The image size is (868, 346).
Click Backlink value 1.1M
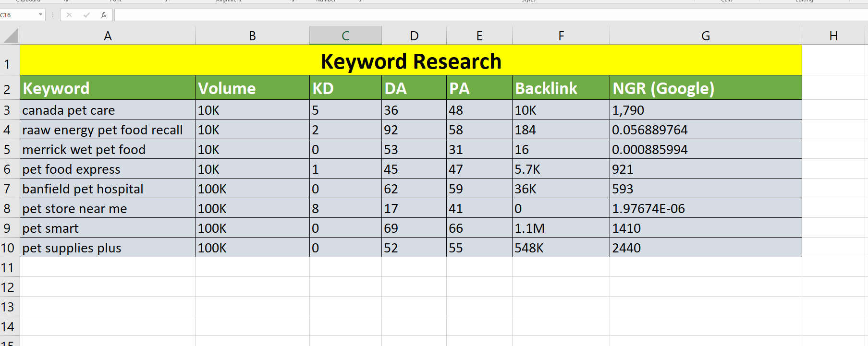[x=561, y=228]
